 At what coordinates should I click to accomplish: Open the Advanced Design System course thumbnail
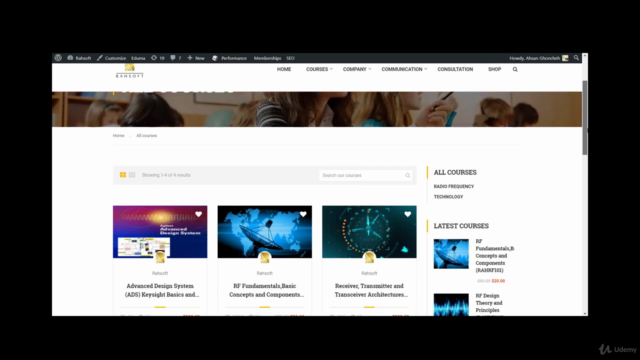pyautogui.click(x=160, y=232)
